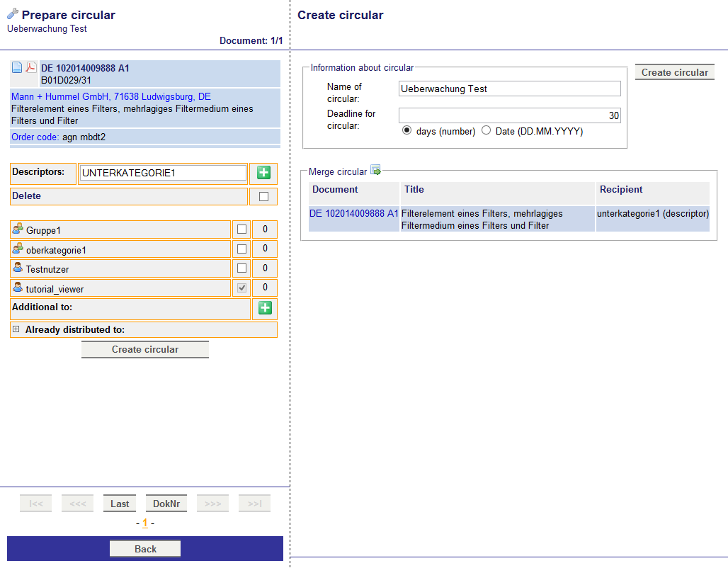This screenshot has height=568, width=728.
Task: Expand the Already distributed to section
Action: 16,329
